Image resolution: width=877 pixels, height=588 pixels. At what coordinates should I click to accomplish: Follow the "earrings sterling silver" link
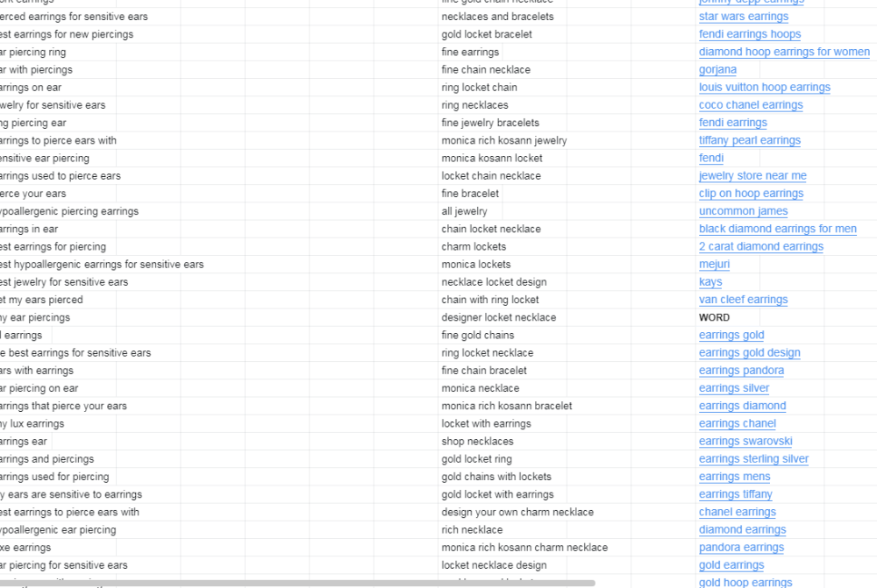coord(753,459)
